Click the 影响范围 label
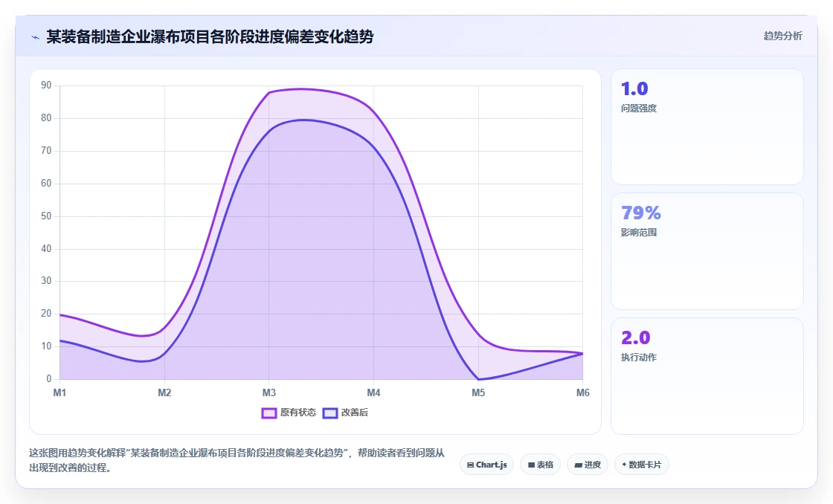833x504 pixels. (x=639, y=233)
